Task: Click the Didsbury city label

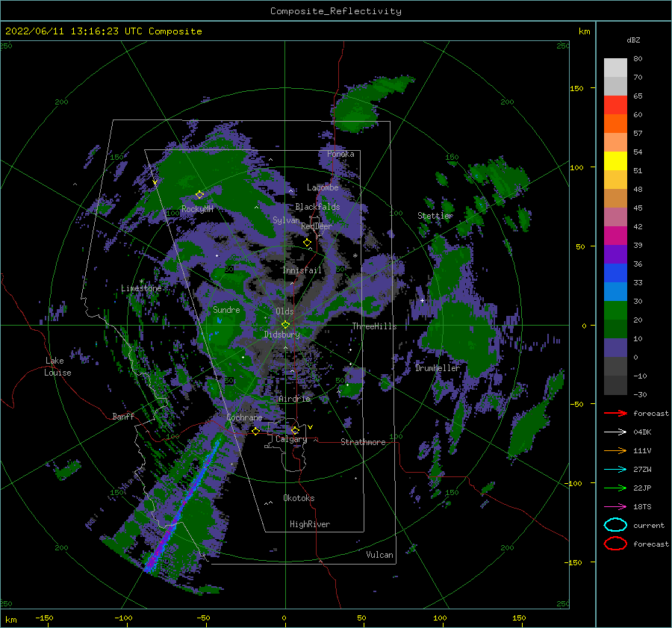Action: 281,335
